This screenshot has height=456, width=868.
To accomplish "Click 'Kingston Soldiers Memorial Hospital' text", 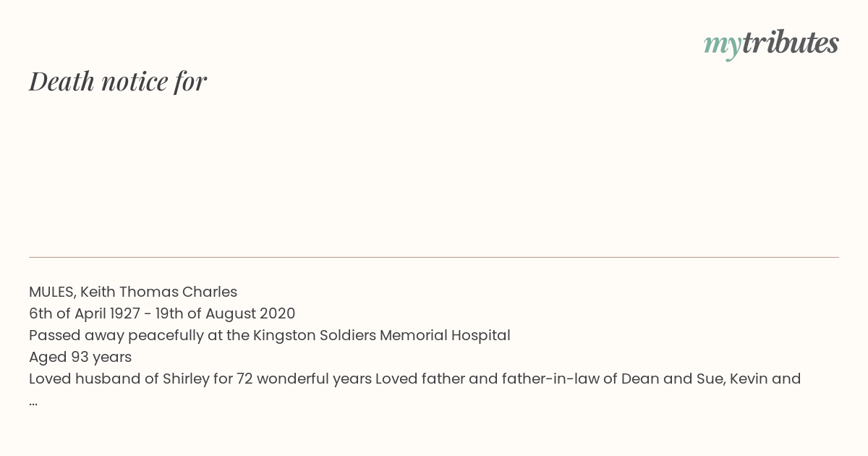I will 382,335.
